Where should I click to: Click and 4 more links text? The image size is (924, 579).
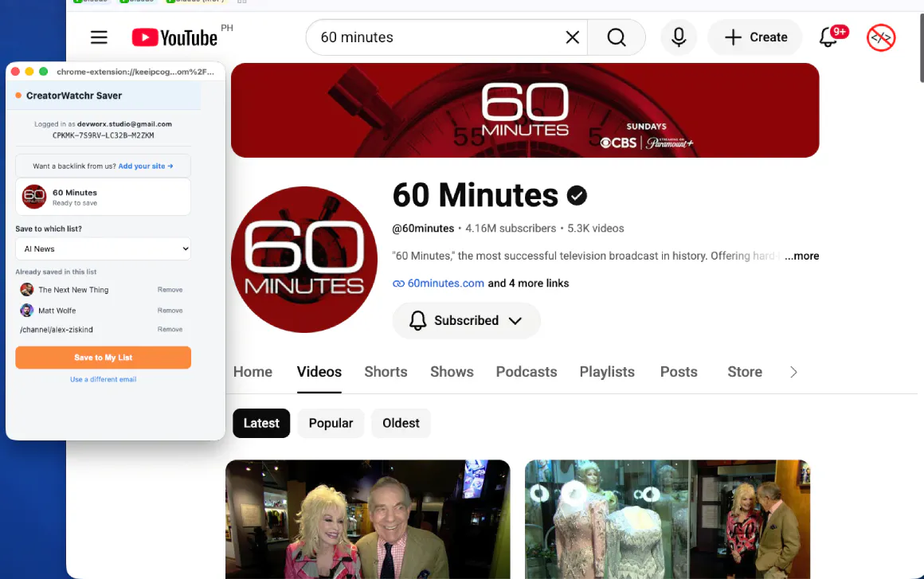point(528,284)
